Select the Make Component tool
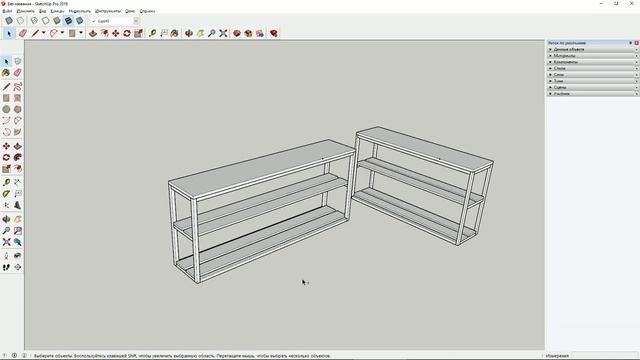The width and height of the screenshot is (640, 360). (18, 61)
